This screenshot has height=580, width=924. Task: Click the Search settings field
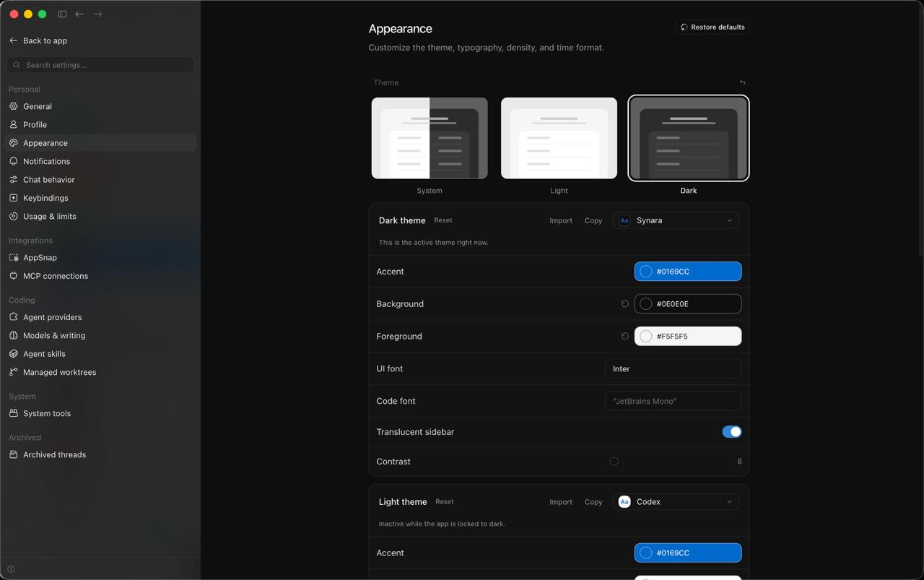[100, 65]
